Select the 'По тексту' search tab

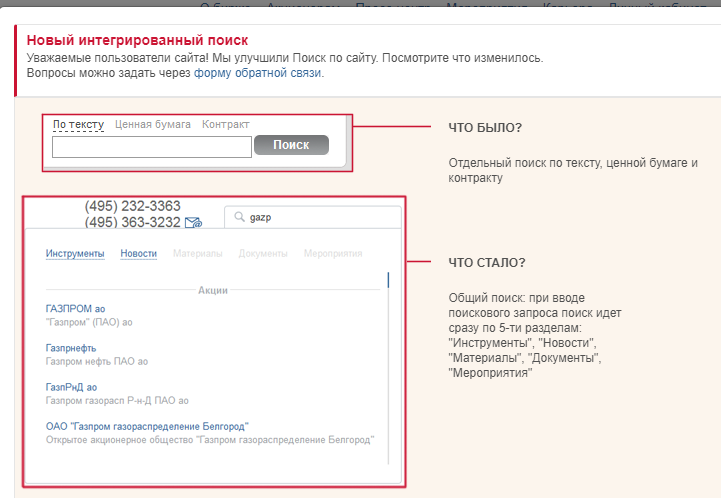click(78, 124)
